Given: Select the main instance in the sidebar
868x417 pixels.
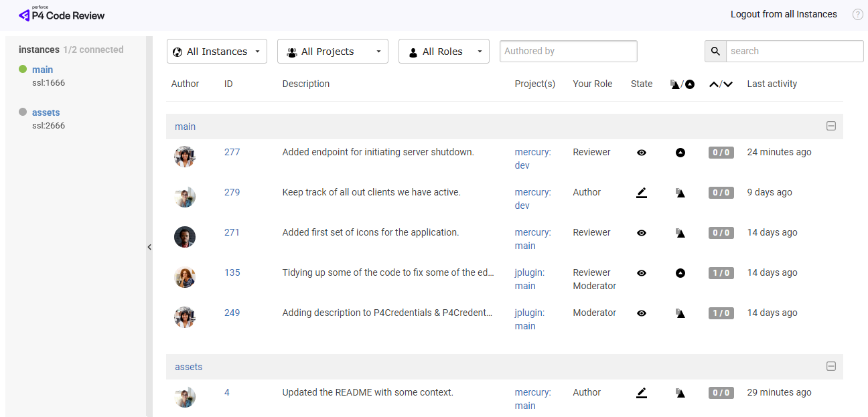Looking at the screenshot, I should pos(42,69).
